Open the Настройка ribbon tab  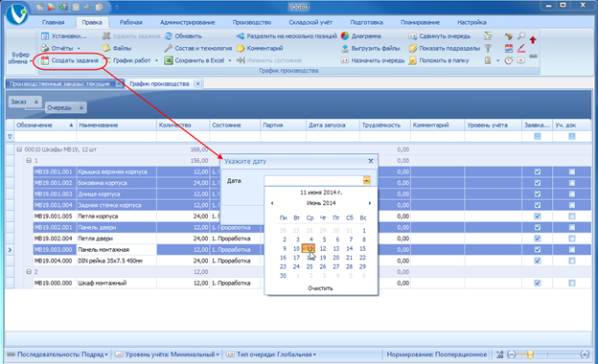click(471, 22)
